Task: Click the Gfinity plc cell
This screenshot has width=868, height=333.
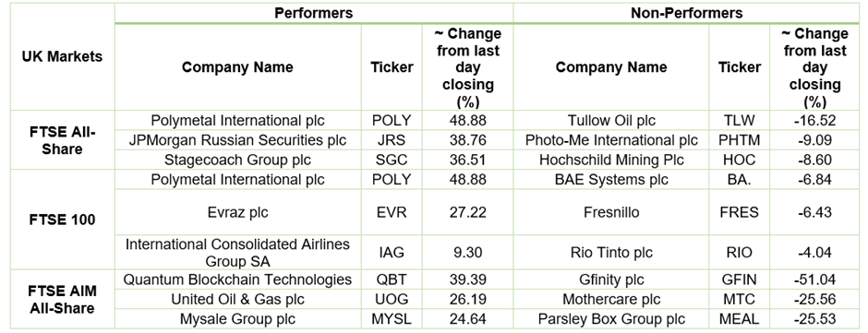Action: click(x=611, y=279)
